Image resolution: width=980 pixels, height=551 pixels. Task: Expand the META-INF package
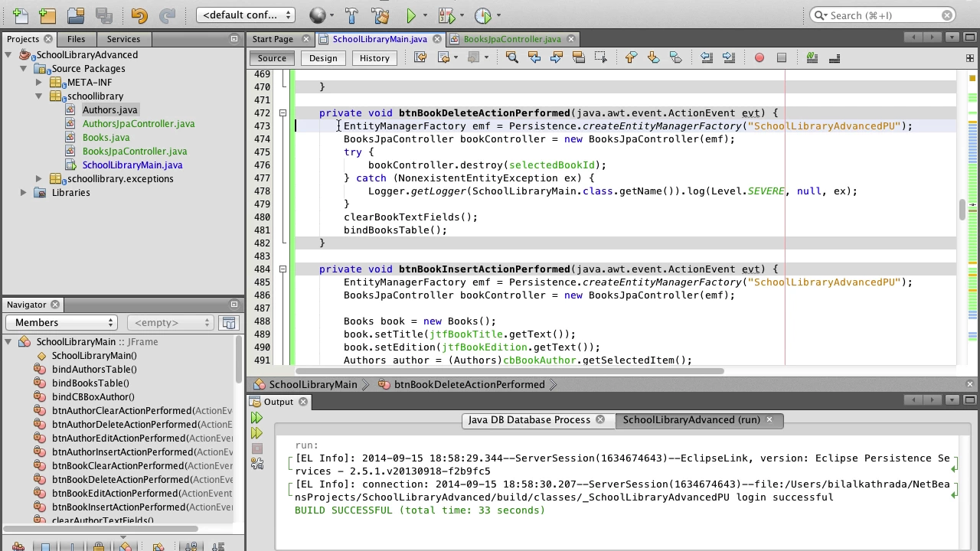click(38, 83)
